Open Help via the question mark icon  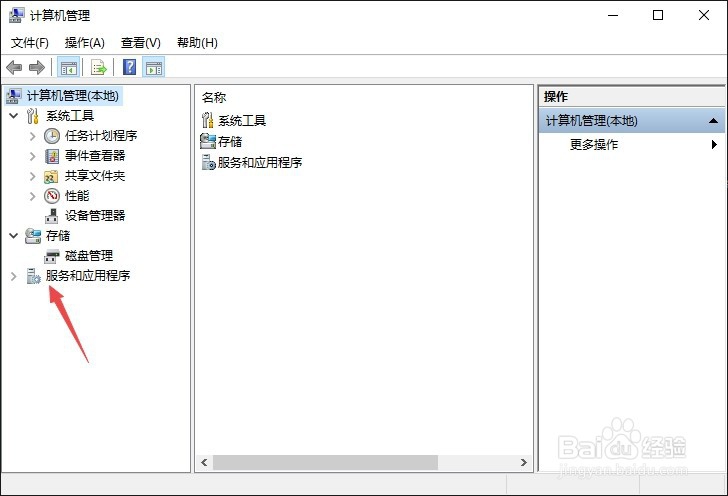click(x=130, y=67)
